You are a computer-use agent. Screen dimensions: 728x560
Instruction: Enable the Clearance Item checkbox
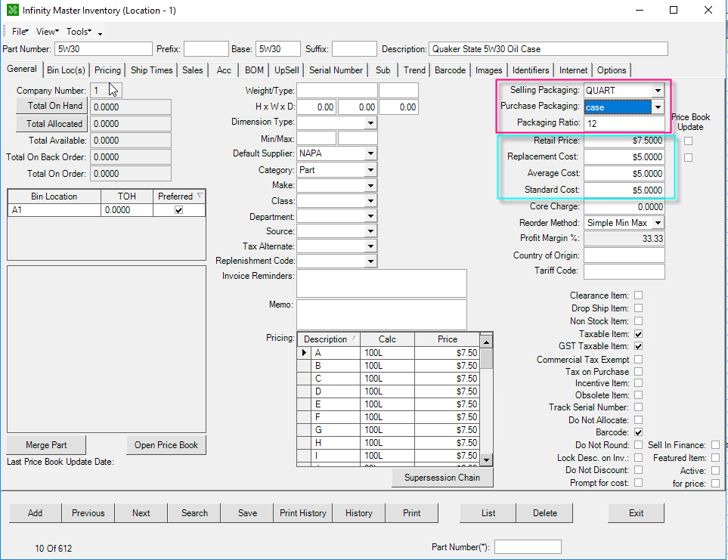pyautogui.click(x=639, y=295)
